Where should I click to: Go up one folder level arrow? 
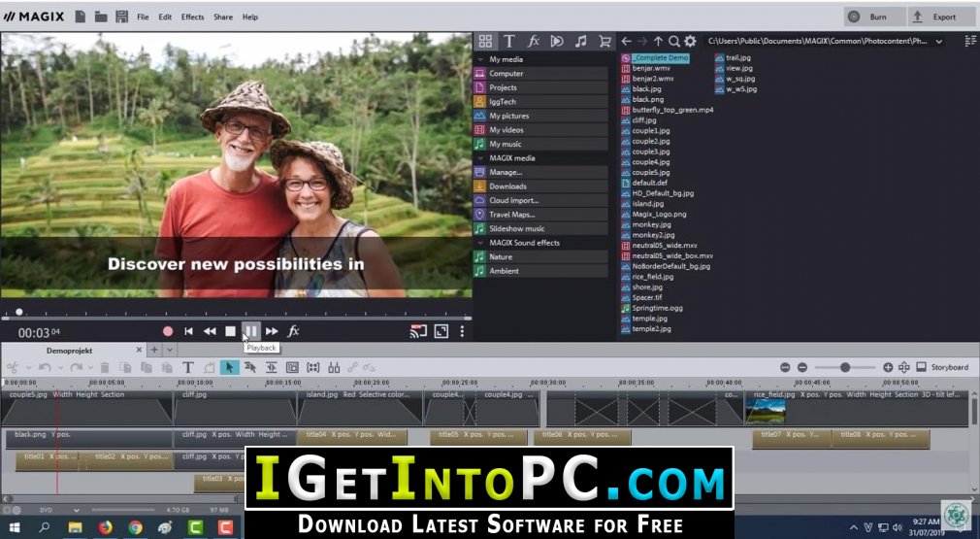[658, 41]
